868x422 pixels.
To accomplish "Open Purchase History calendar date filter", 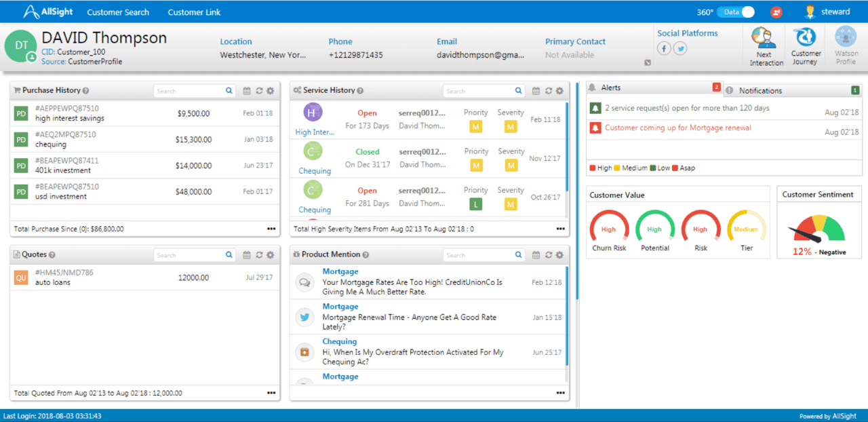I will tap(247, 91).
